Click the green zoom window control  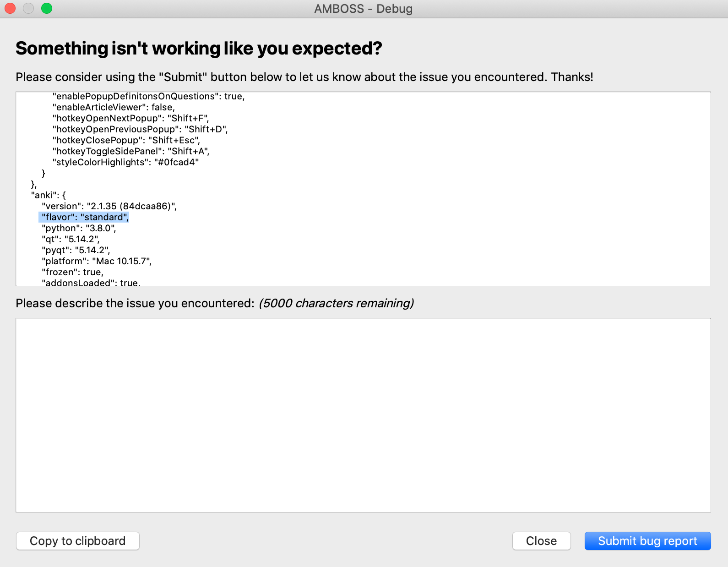coord(46,8)
